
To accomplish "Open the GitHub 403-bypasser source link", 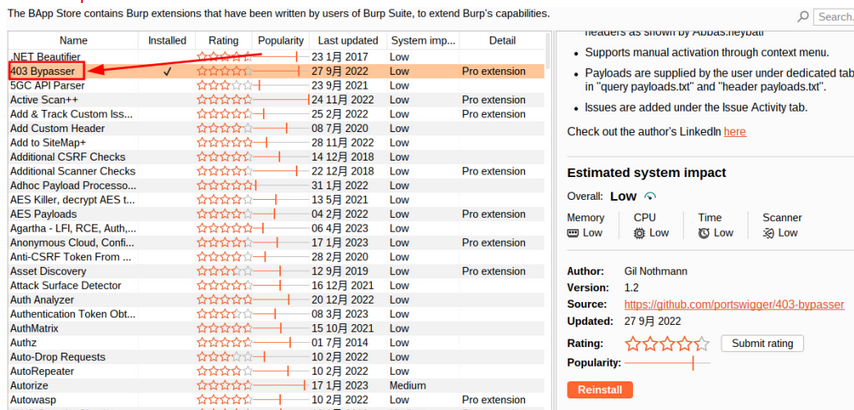I will (x=734, y=304).
